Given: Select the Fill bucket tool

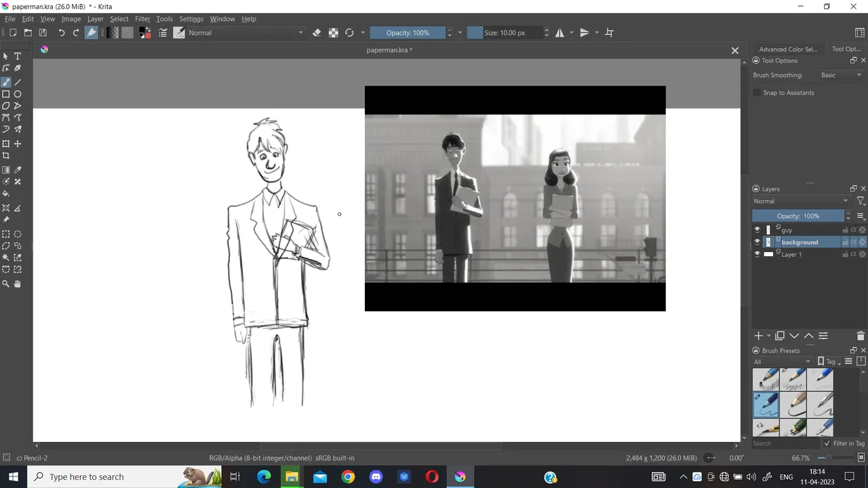Looking at the screenshot, I should click(5, 194).
